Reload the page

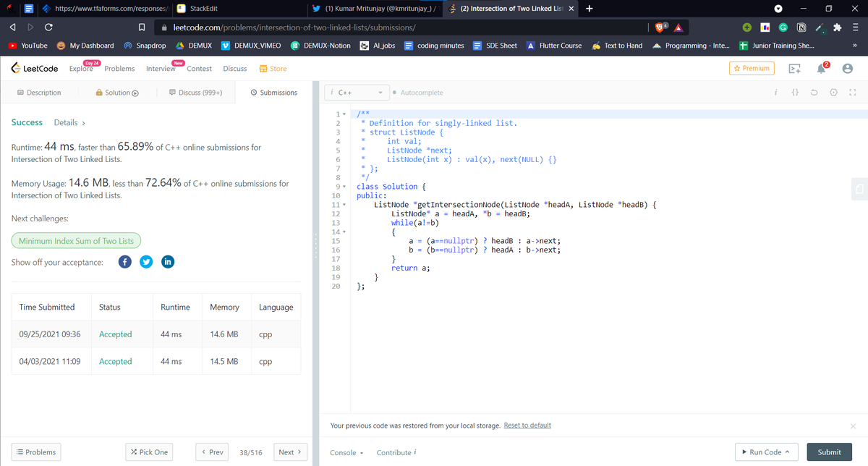[x=48, y=27]
